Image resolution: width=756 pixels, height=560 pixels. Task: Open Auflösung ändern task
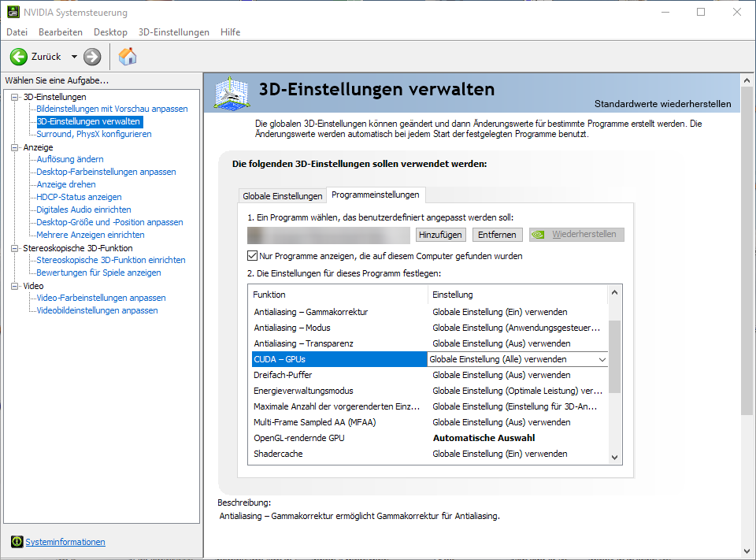(x=70, y=159)
